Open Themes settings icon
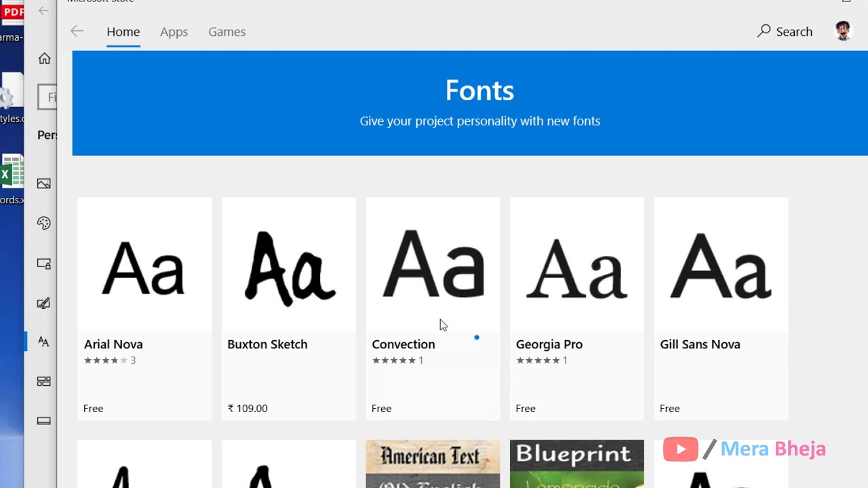868x488 pixels. coord(44,303)
